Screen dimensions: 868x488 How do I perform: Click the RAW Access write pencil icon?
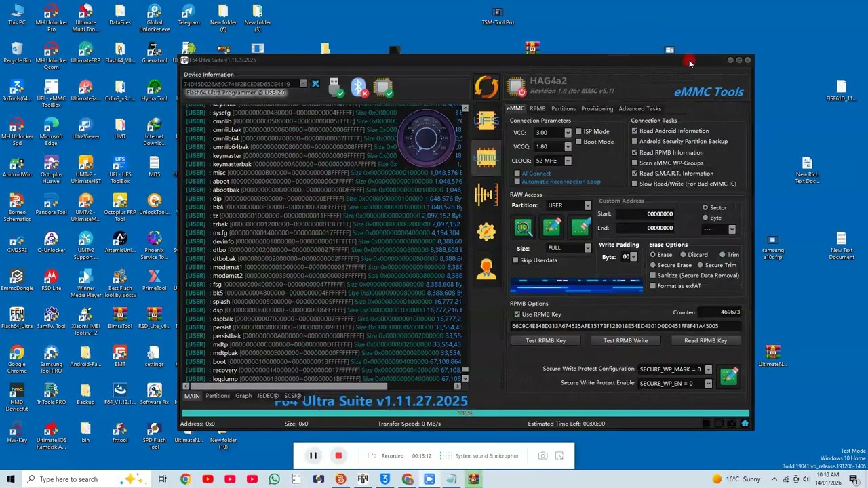click(551, 227)
